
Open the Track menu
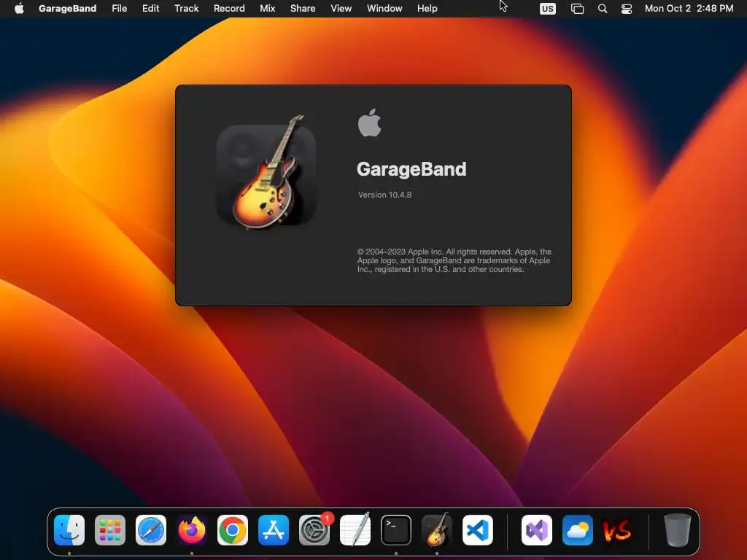tap(186, 8)
